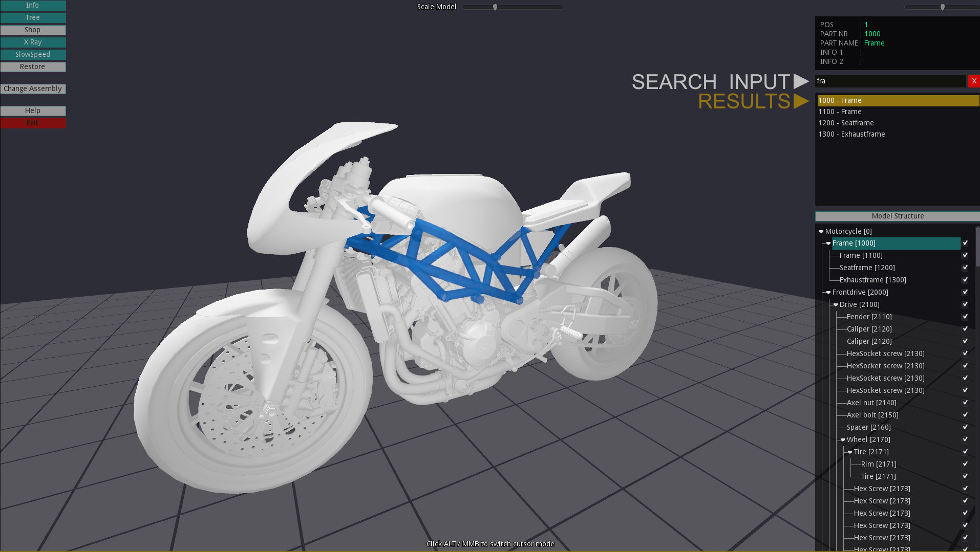Collapse the Frontdrive [2000] node

coord(828,293)
